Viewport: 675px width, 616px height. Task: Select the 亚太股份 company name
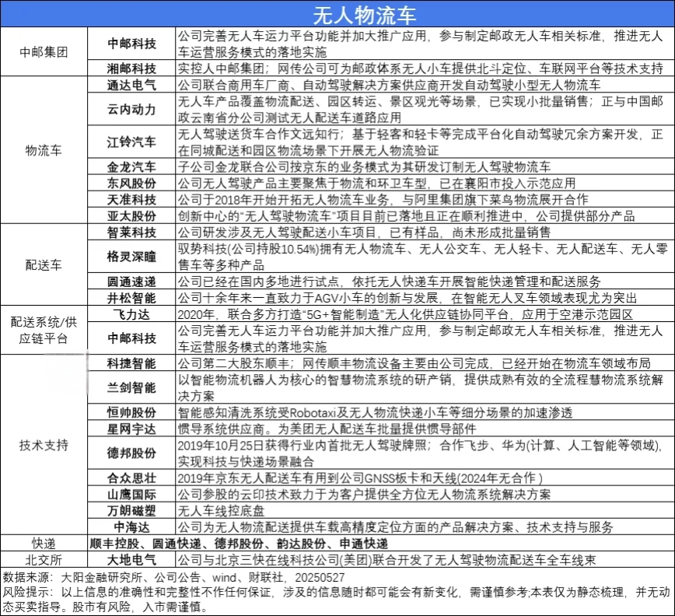131,215
